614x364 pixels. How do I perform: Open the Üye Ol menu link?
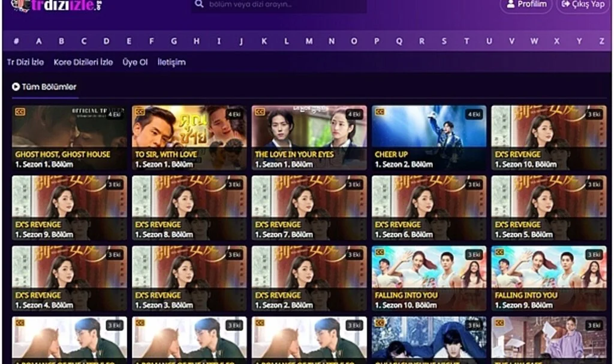(135, 62)
